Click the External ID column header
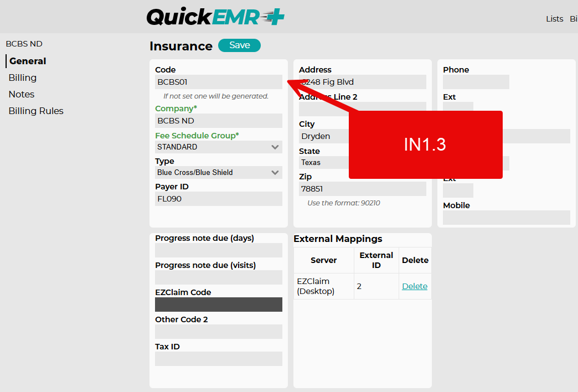The image size is (578, 392). click(x=376, y=260)
